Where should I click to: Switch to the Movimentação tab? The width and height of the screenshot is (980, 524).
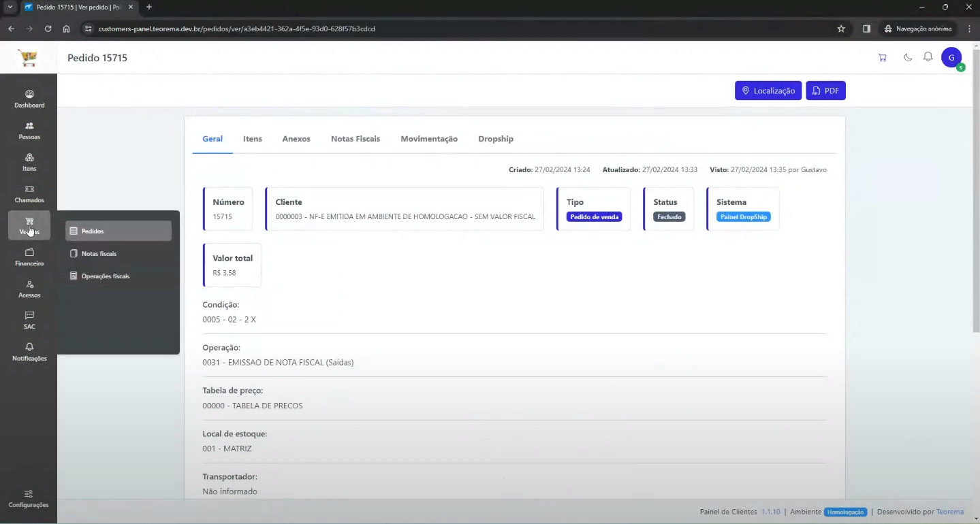[x=429, y=139]
